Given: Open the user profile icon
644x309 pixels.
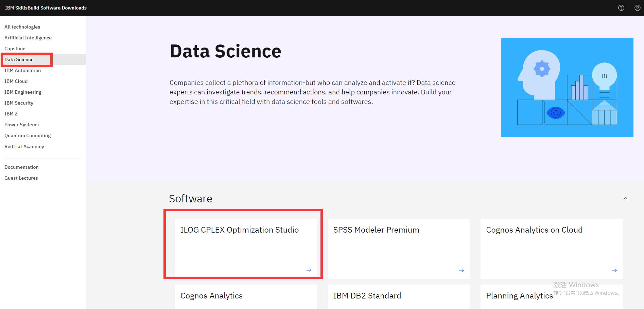Looking at the screenshot, I should click(638, 8).
